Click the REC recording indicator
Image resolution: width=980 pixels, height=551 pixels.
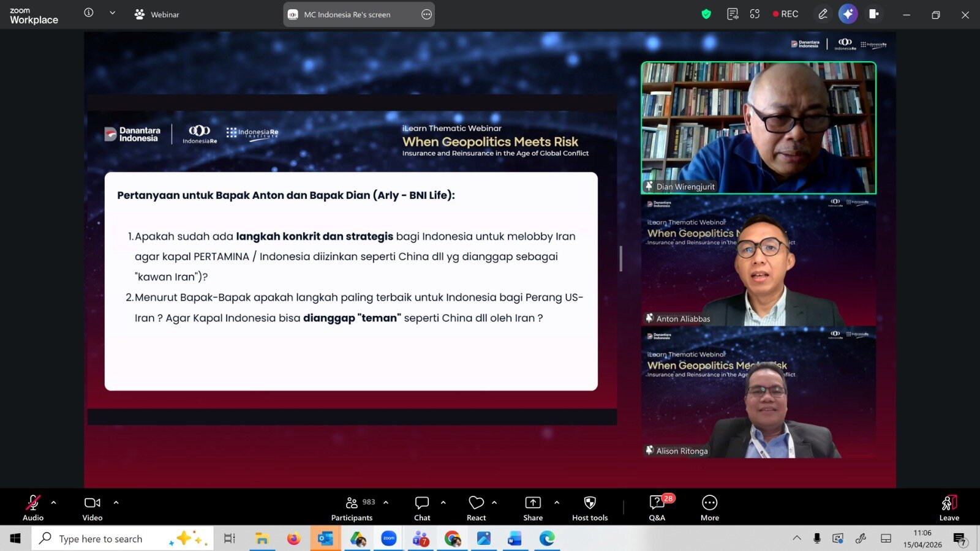(x=785, y=14)
